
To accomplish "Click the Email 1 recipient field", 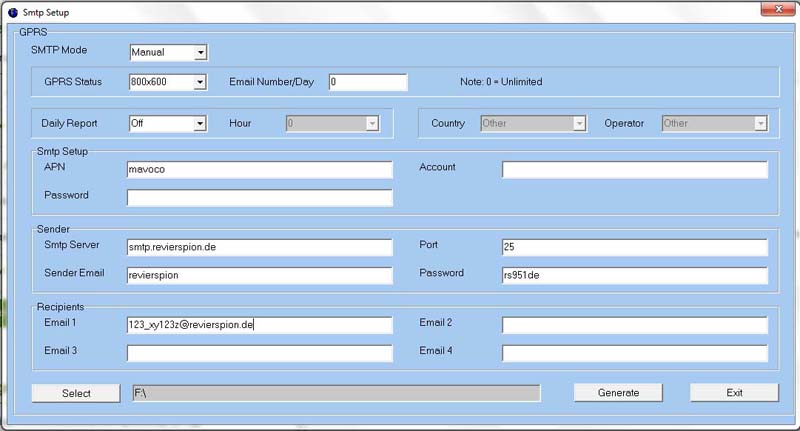I will 259,324.
